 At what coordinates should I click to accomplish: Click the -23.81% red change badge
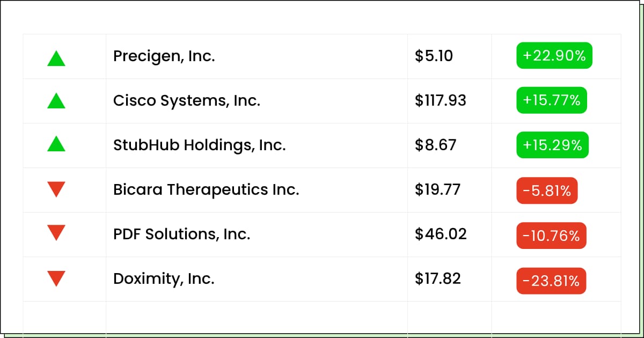(551, 281)
